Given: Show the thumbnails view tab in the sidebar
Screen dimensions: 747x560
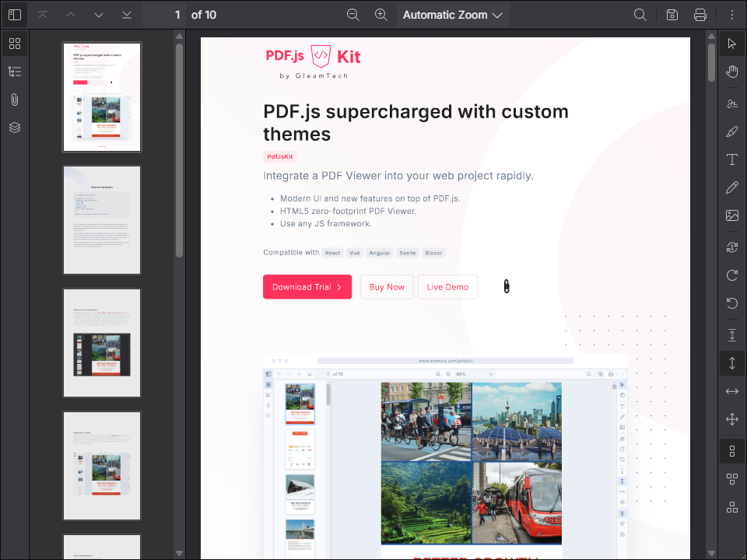Looking at the screenshot, I should [15, 44].
